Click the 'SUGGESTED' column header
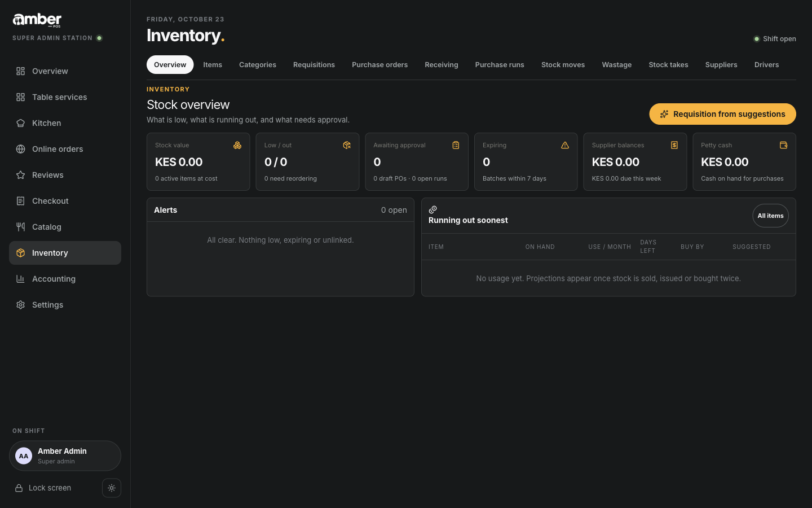The width and height of the screenshot is (812, 508). click(752, 247)
